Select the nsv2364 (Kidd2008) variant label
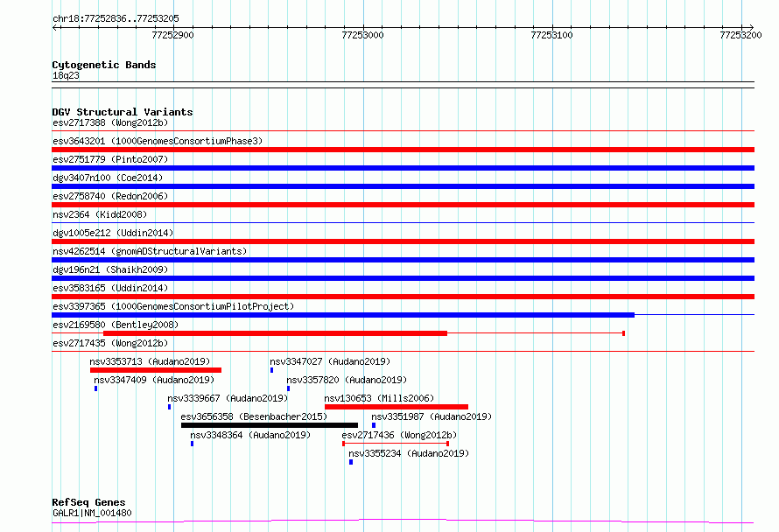Image resolution: width=779 pixels, height=532 pixels. (x=100, y=214)
